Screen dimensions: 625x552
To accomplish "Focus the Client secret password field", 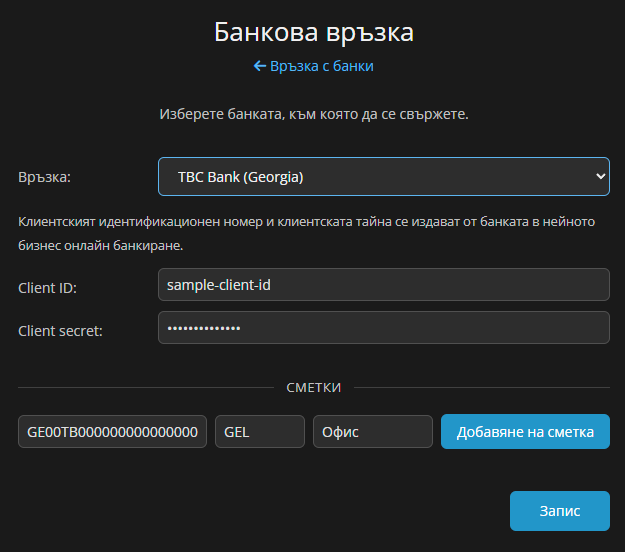I will tap(384, 328).
